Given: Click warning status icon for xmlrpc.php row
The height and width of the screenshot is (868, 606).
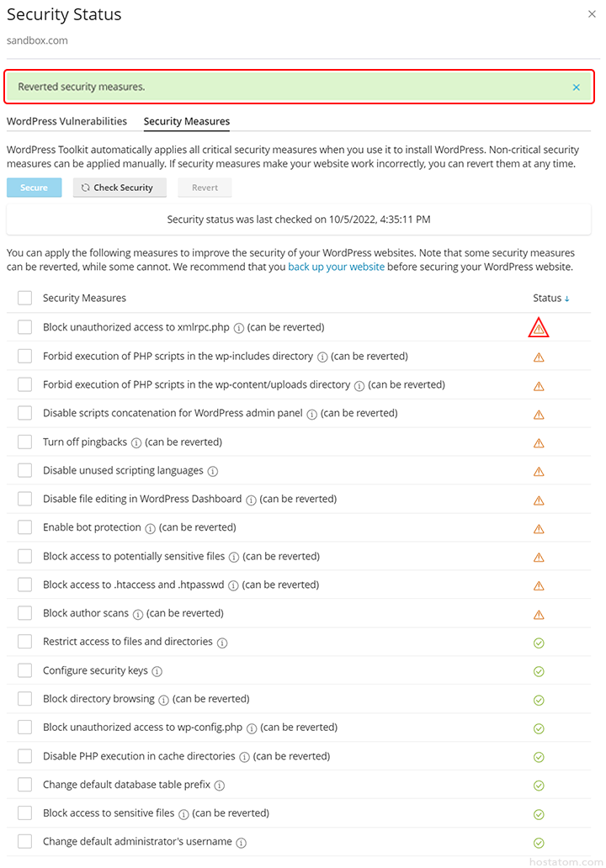Looking at the screenshot, I should click(x=539, y=328).
